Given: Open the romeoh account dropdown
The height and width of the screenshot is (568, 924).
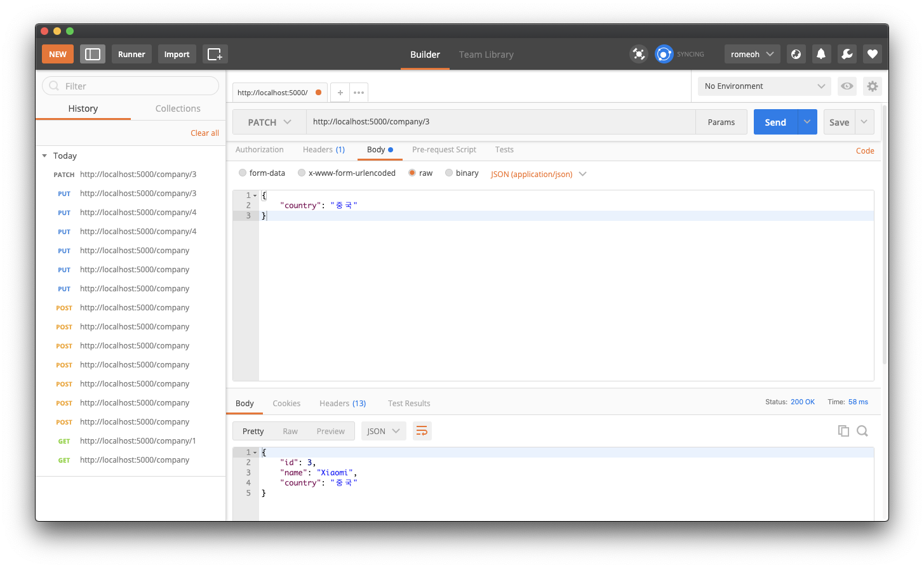Looking at the screenshot, I should click(x=753, y=54).
